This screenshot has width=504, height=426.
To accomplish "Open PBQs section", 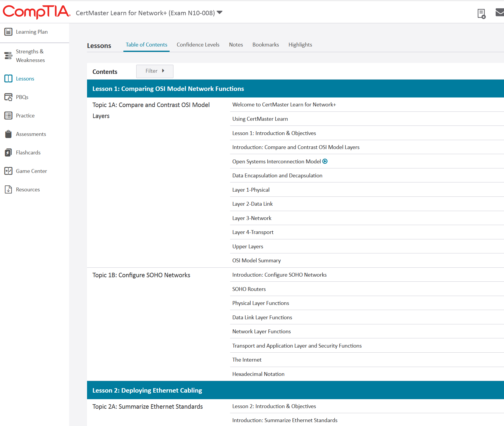I will click(22, 97).
